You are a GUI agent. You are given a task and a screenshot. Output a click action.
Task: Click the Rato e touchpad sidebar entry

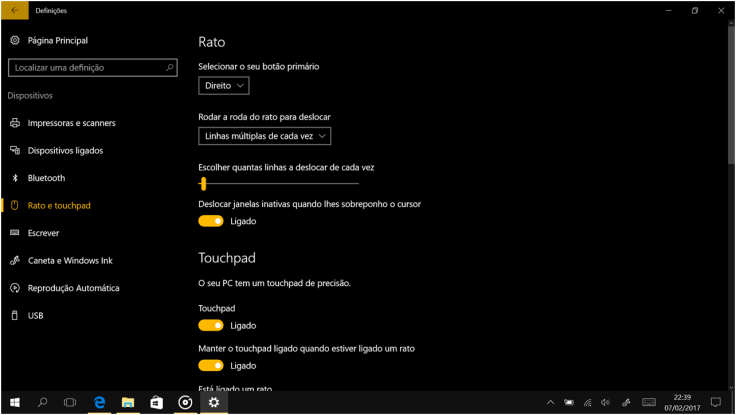point(59,206)
